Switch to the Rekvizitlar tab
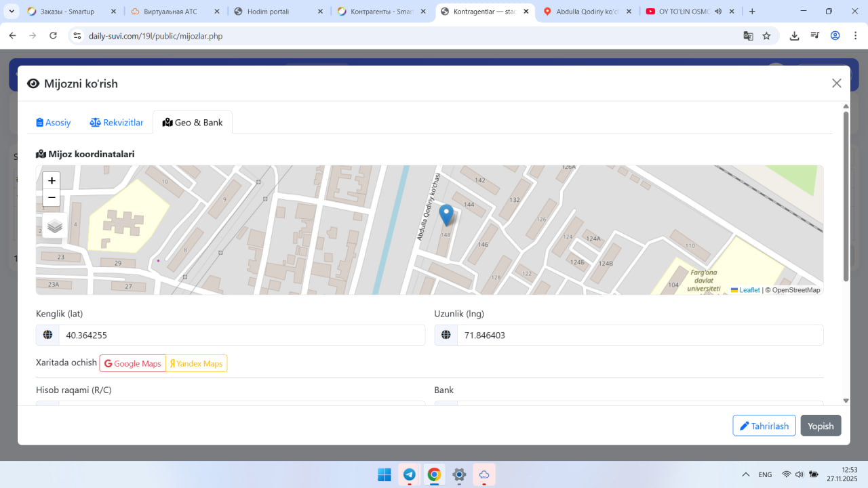868x488 pixels. 117,123
